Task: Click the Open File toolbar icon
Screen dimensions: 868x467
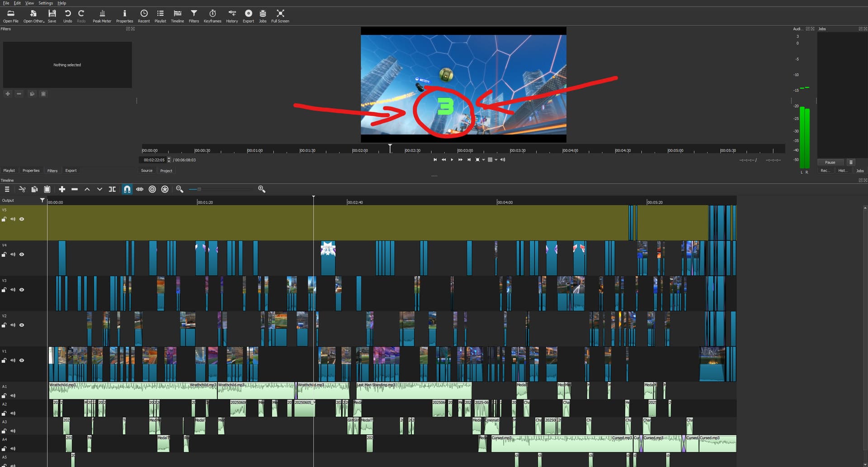Action: pos(10,16)
